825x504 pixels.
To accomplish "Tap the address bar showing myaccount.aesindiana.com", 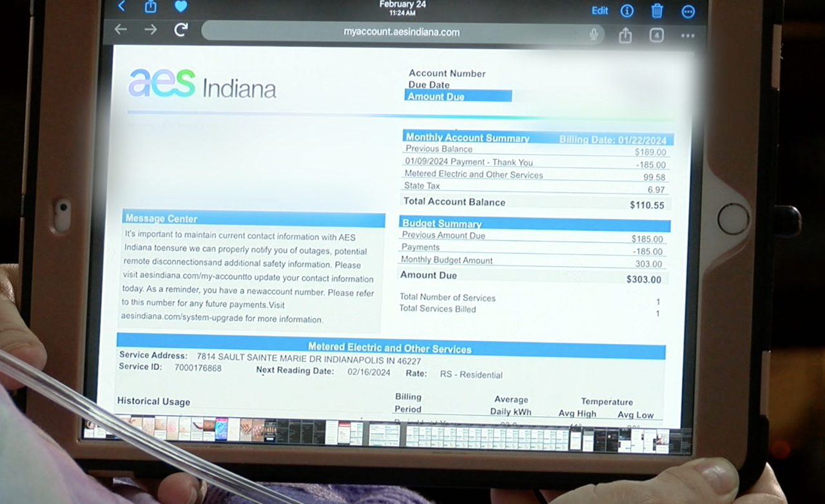I will (x=403, y=32).
